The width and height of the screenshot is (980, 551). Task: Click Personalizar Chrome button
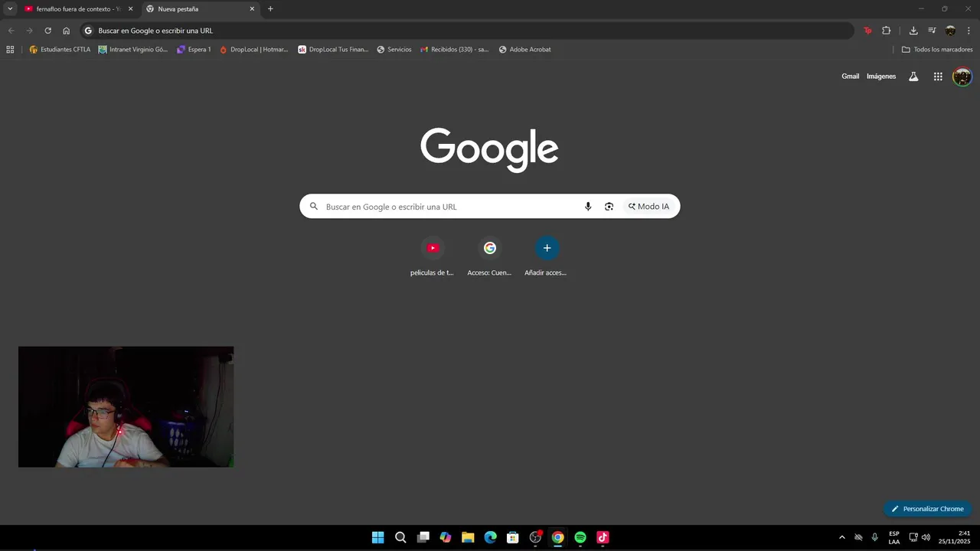[927, 509]
